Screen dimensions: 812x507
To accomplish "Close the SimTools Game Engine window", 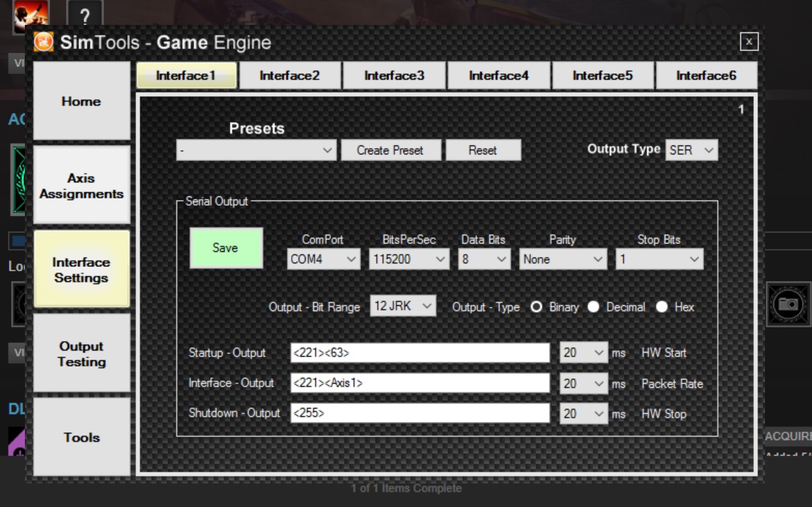I will coord(749,42).
